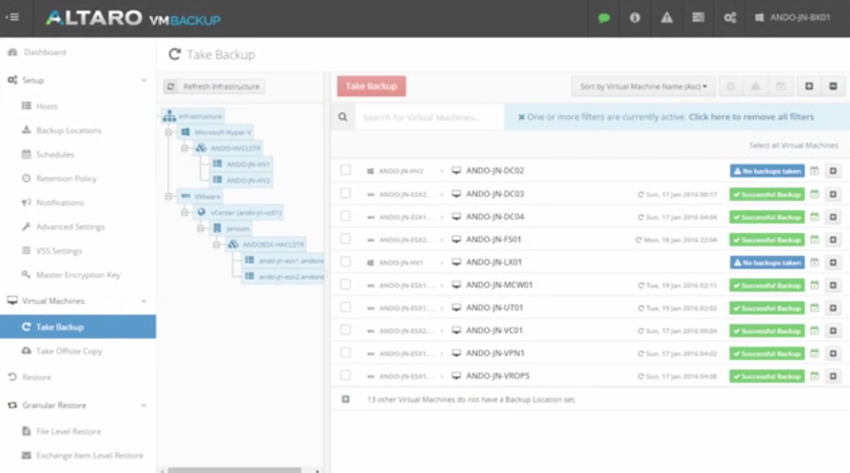Viewport: 850px width, 473px height.
Task: Open Advanced Settings page
Action: click(x=70, y=227)
